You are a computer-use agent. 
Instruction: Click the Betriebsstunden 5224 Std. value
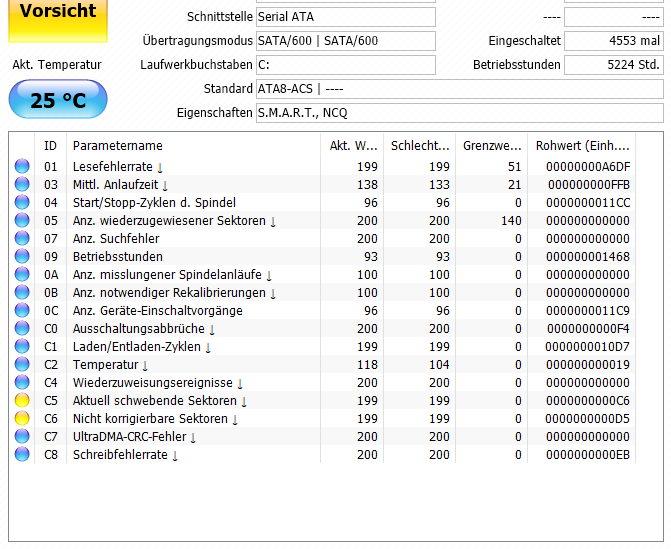[614, 65]
